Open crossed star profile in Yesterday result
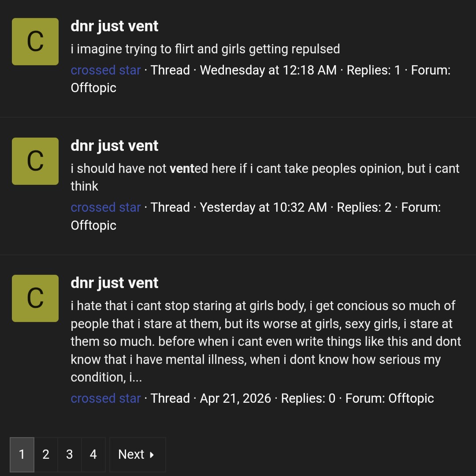The width and height of the screenshot is (476, 476). pos(106,207)
